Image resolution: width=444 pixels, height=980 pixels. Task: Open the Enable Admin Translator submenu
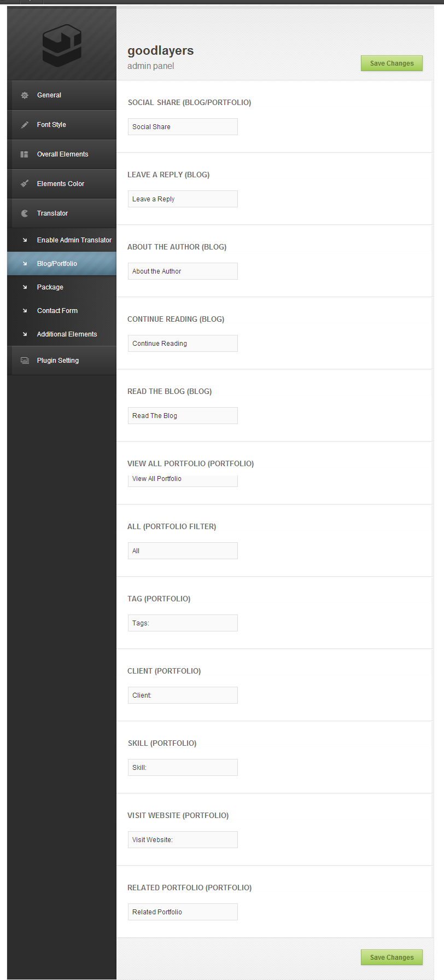(74, 240)
